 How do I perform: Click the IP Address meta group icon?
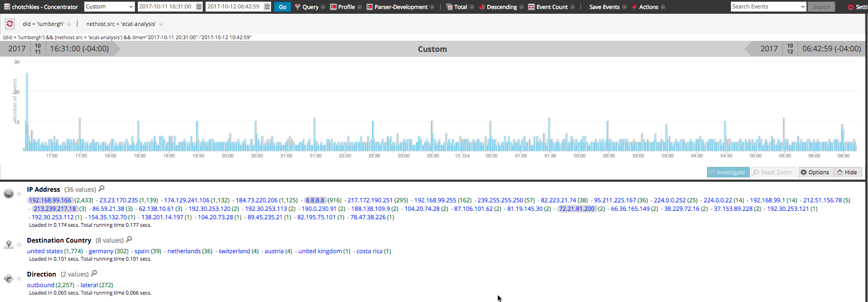tap(8, 194)
